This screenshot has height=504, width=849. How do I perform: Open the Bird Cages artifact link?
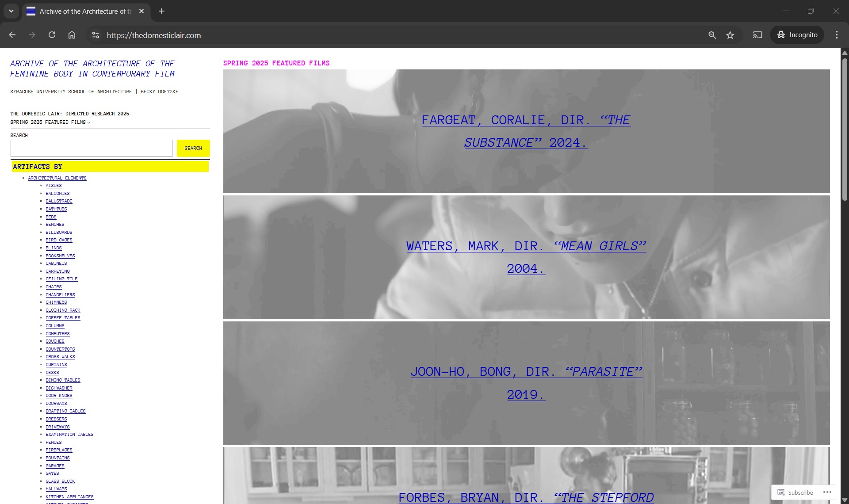[59, 240]
